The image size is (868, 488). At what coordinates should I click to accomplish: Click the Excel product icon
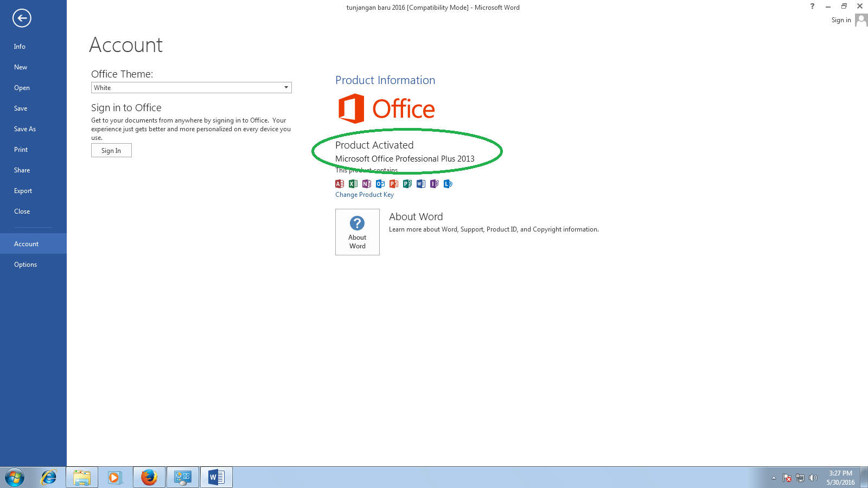(x=353, y=184)
